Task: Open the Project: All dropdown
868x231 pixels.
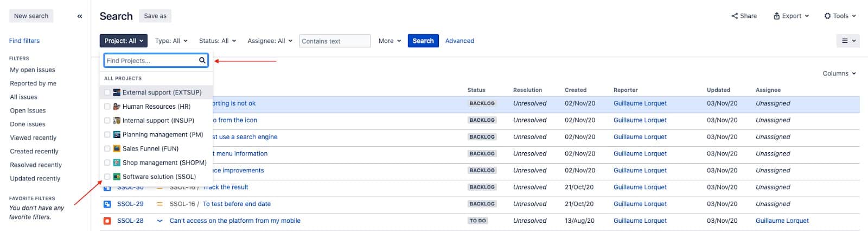Action: pos(124,41)
